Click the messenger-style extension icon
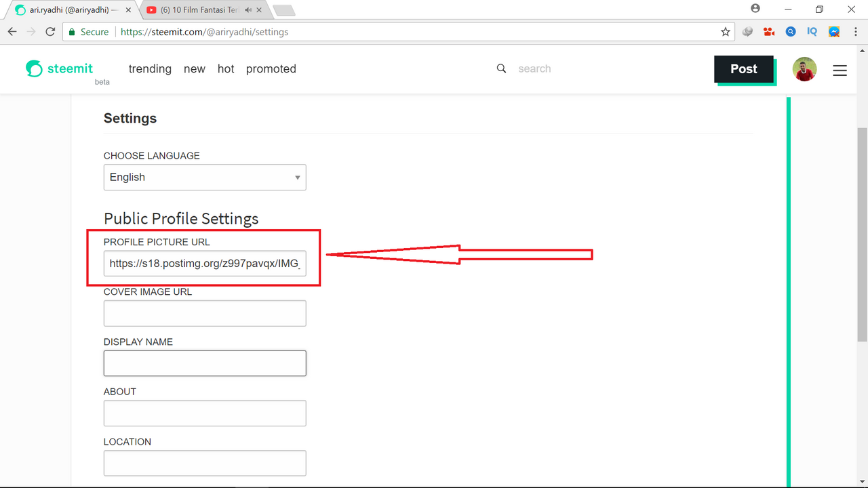This screenshot has height=488, width=868. pyautogui.click(x=834, y=32)
